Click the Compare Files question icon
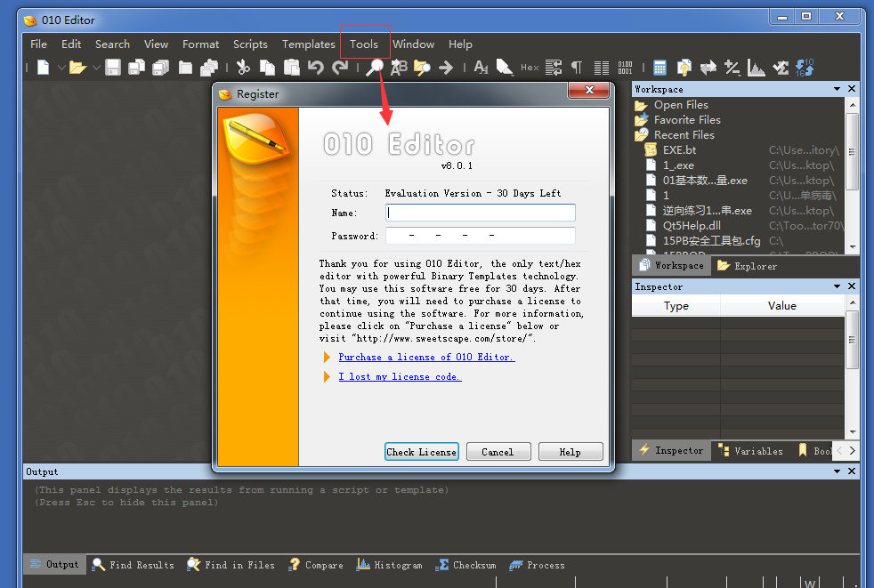 click(684, 68)
